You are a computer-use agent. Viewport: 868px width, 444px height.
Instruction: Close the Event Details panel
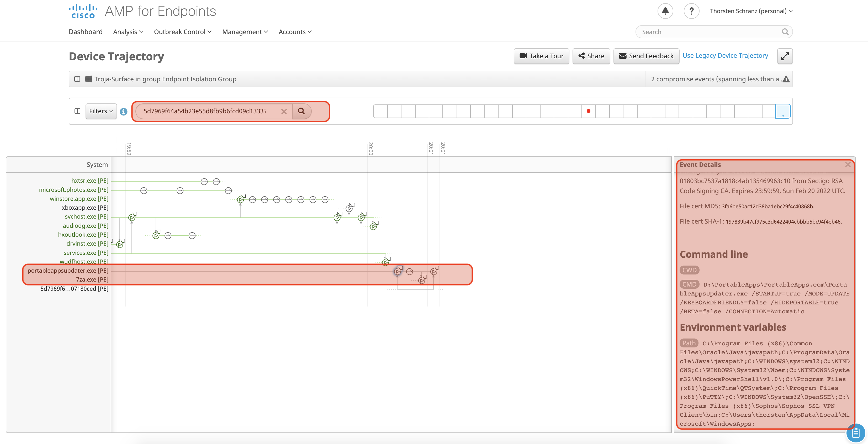point(848,164)
